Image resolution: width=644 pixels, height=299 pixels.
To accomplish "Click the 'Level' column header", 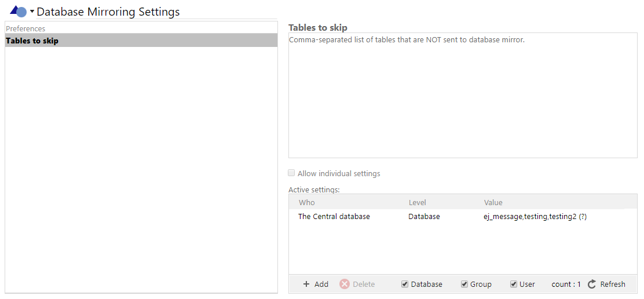I will [418, 202].
